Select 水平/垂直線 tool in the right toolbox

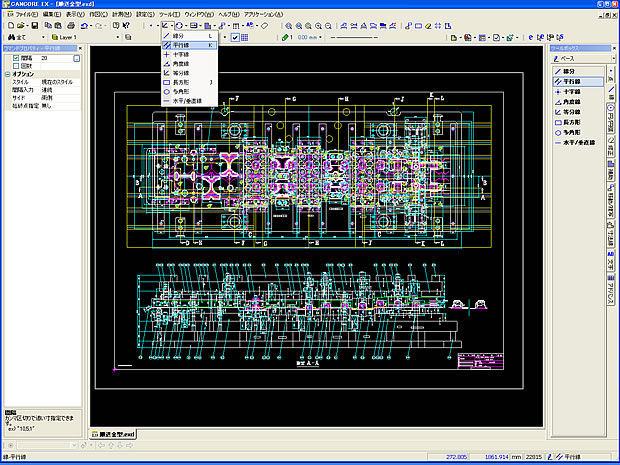coord(580,141)
